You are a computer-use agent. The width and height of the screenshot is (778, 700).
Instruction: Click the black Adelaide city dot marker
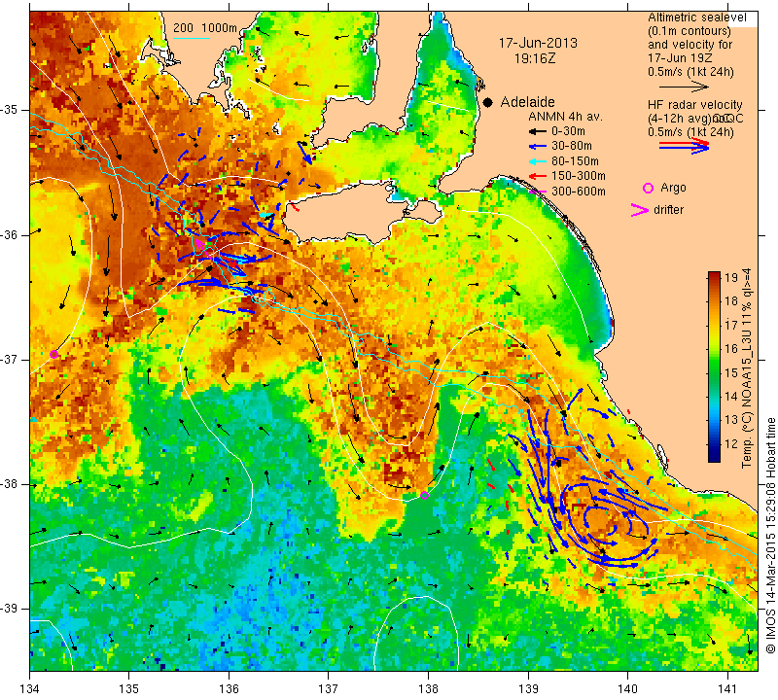click(x=488, y=102)
